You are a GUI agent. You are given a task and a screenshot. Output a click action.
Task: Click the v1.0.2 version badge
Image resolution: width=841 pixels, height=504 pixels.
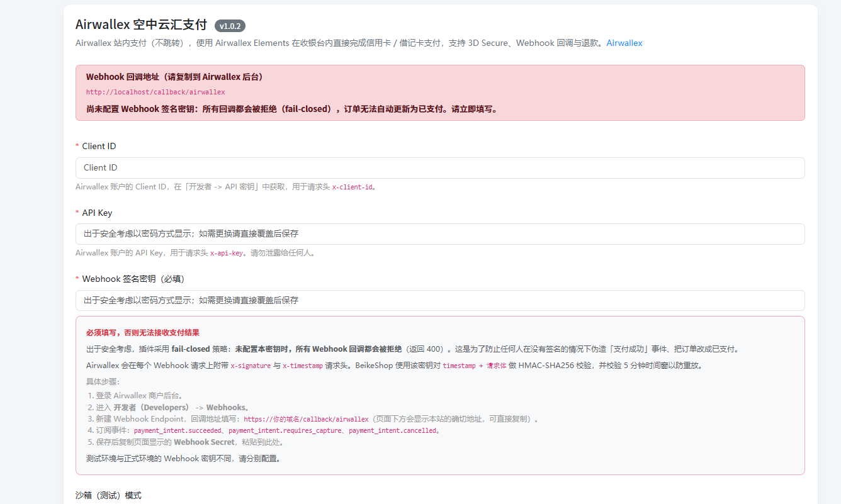230,26
